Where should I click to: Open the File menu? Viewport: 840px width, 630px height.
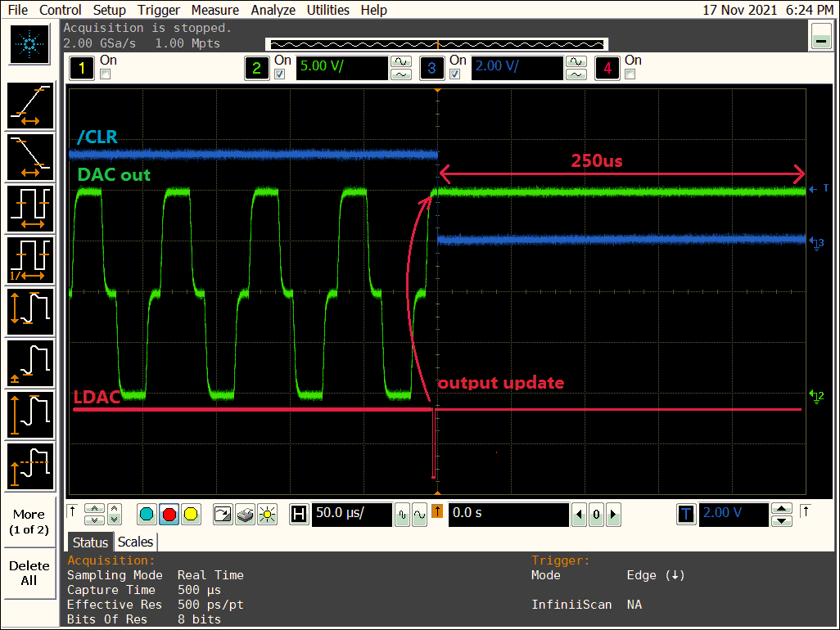click(18, 10)
